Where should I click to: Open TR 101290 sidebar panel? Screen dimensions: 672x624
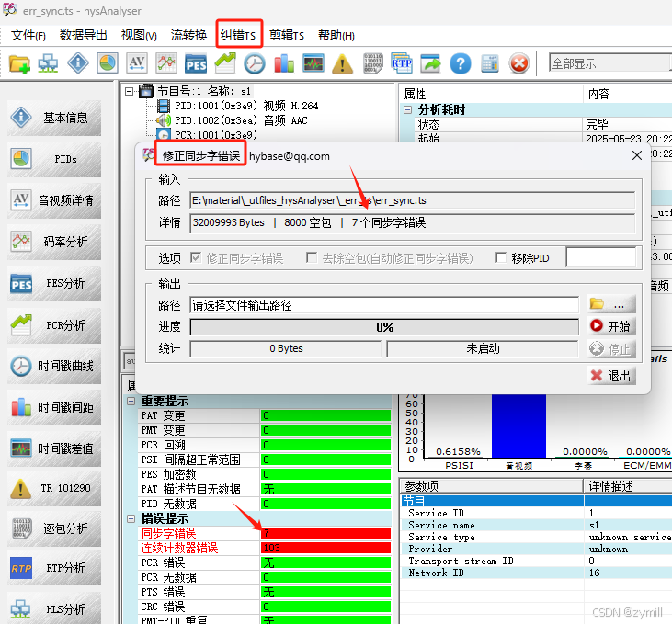click(x=54, y=488)
